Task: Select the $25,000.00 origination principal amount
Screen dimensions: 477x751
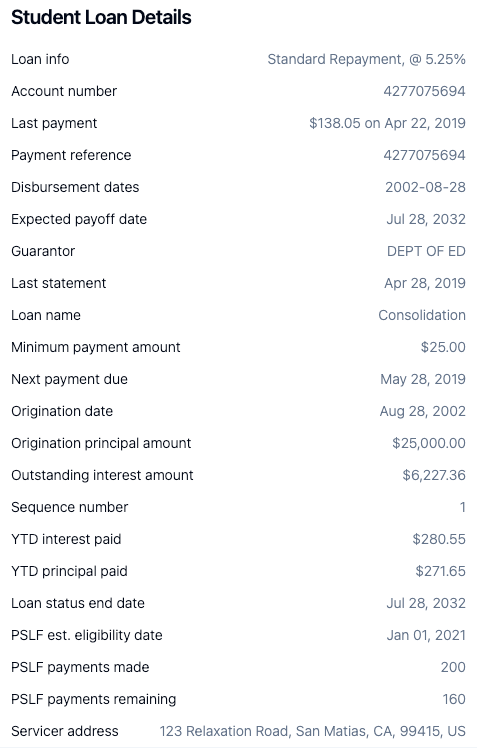Action: click(x=429, y=444)
